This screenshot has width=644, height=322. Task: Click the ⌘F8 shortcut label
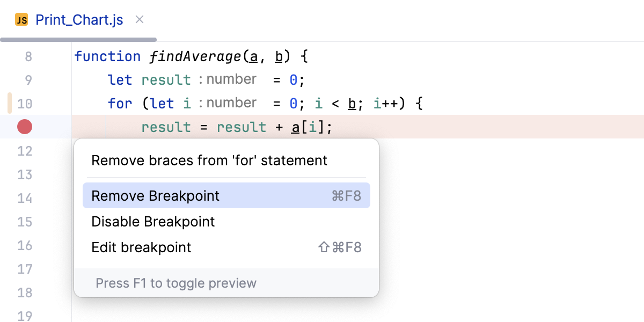347,195
